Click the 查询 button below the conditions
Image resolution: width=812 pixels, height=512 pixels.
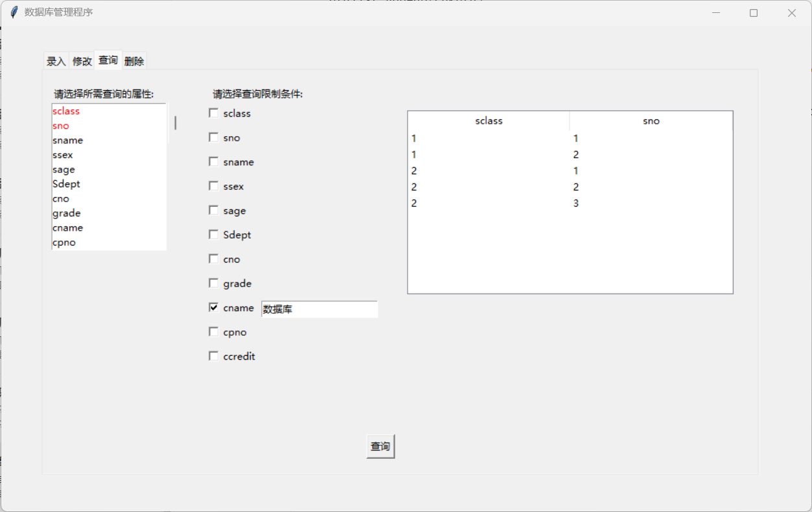[x=380, y=447]
